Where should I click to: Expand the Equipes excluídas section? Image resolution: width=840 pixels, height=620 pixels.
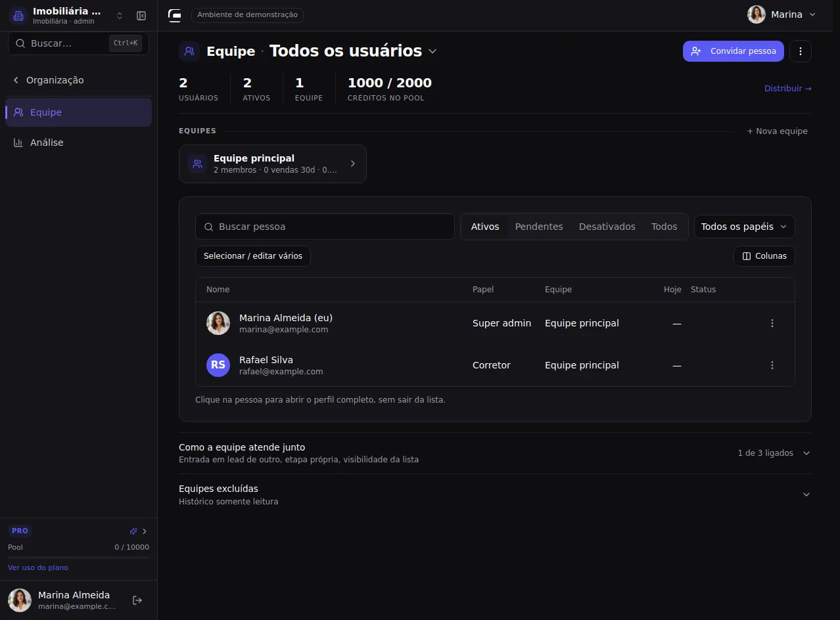pyautogui.click(x=495, y=495)
